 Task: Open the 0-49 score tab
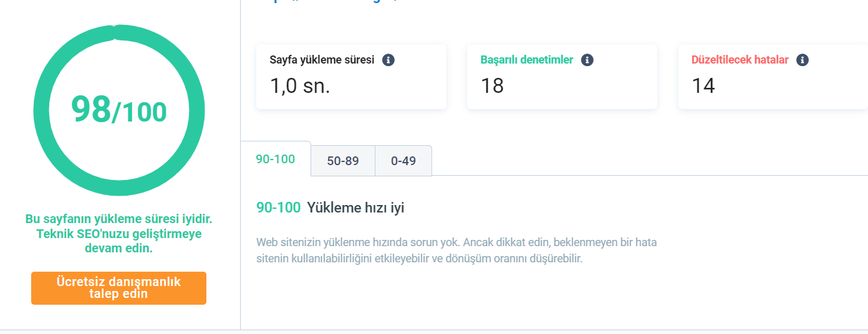click(403, 161)
